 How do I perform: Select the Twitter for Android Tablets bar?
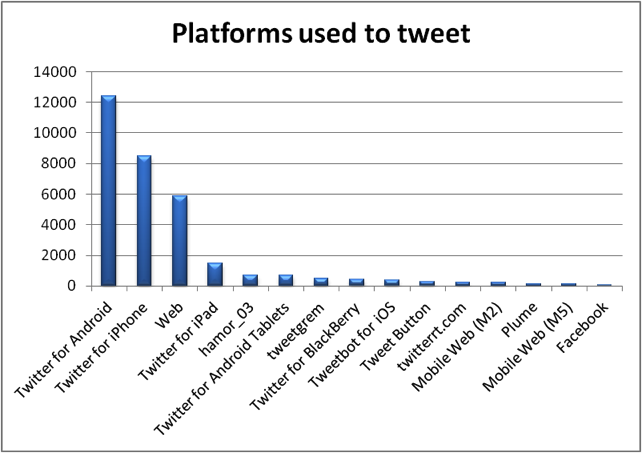coord(286,280)
